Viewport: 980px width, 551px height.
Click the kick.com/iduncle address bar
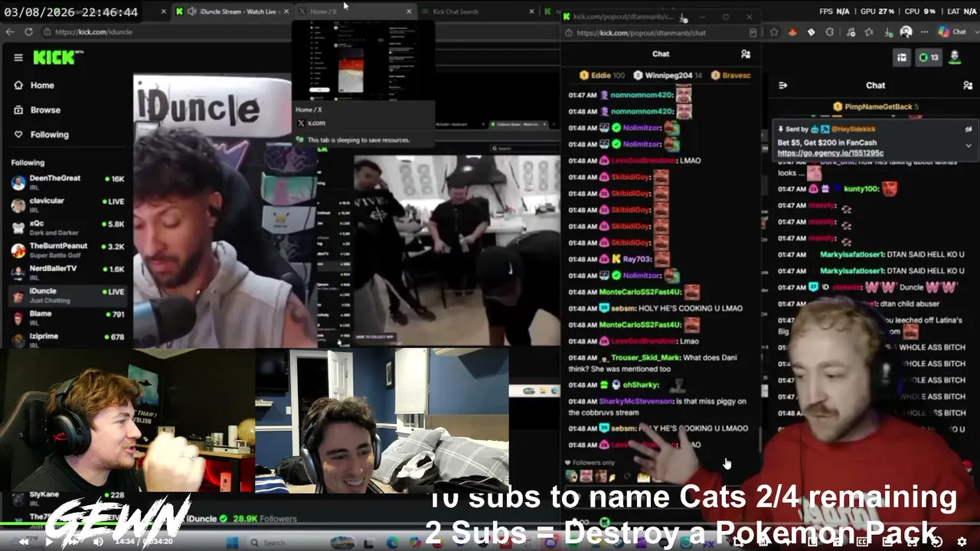161,32
